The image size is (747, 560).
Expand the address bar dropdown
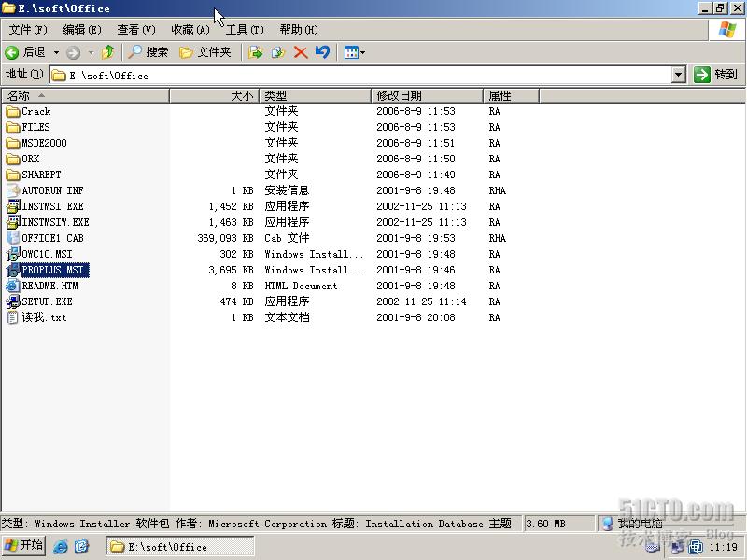click(x=679, y=75)
